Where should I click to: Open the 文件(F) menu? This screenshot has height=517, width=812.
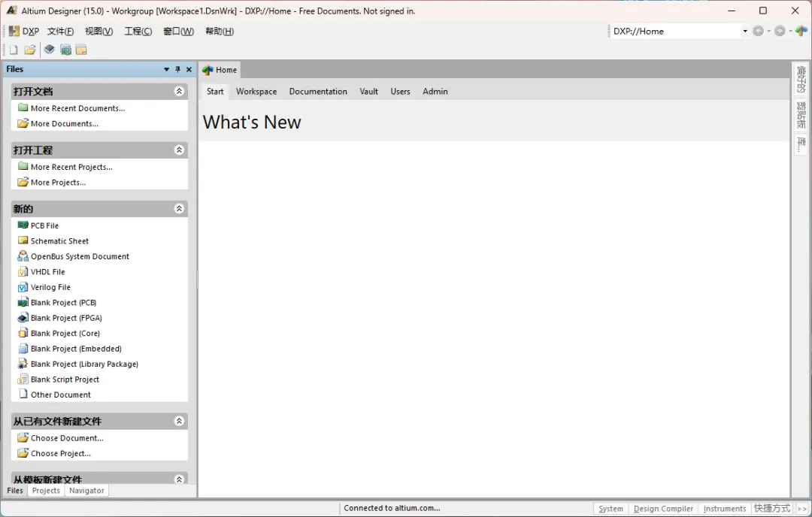coord(61,31)
